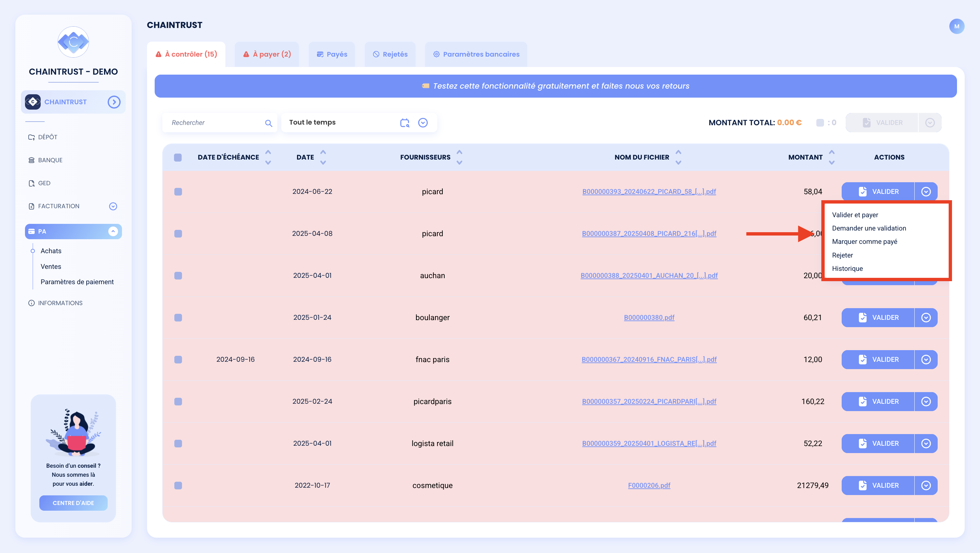Open Paramètres de paiement under PA

77,282
